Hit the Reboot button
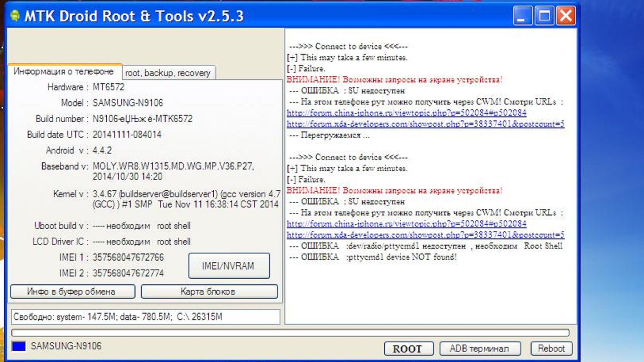This screenshot has width=644, height=362. [551, 349]
